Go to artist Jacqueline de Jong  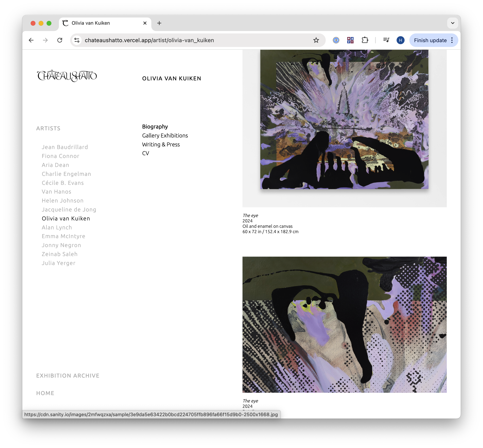click(69, 209)
